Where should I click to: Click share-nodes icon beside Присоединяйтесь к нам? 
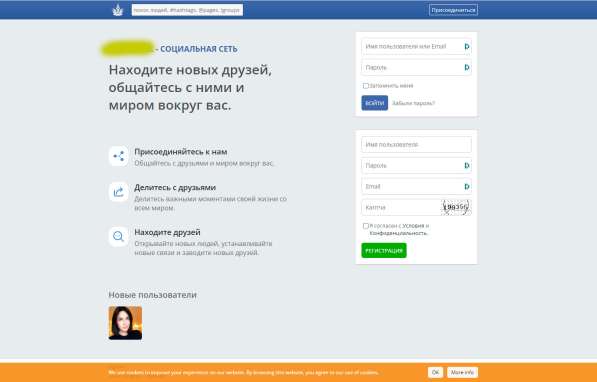pyautogui.click(x=118, y=156)
